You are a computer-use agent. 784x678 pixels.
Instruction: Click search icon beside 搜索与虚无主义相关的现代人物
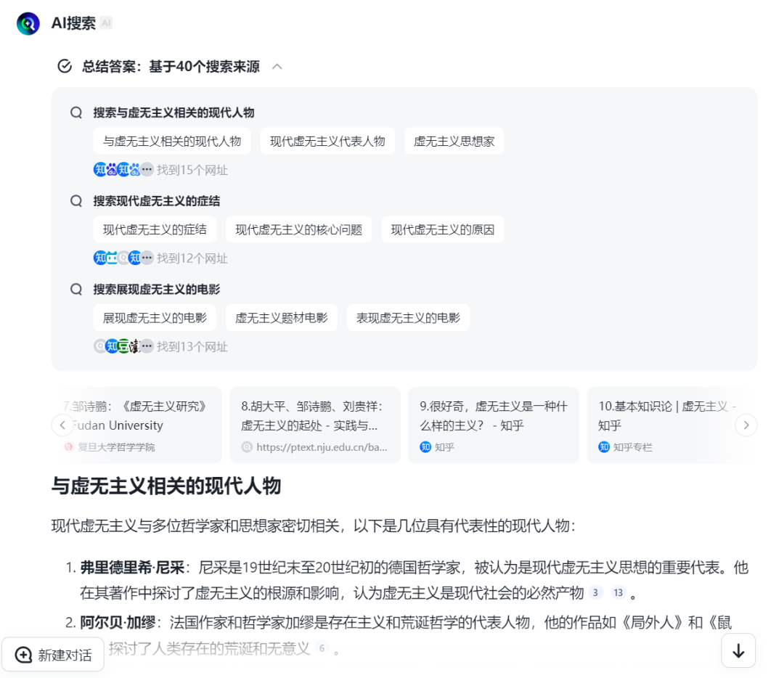[76, 113]
